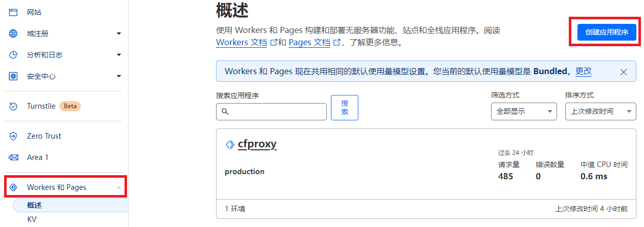Click the Beta badge next to Turnstile

point(70,106)
